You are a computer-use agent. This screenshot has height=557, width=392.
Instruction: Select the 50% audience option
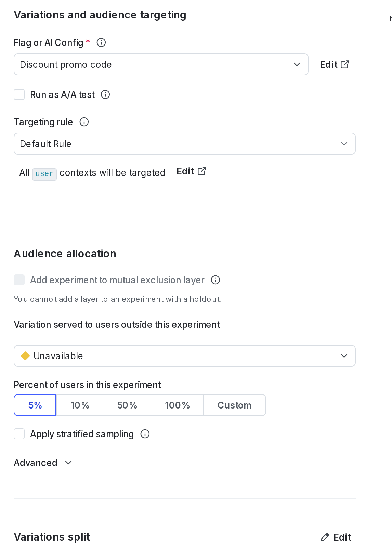[x=127, y=405]
